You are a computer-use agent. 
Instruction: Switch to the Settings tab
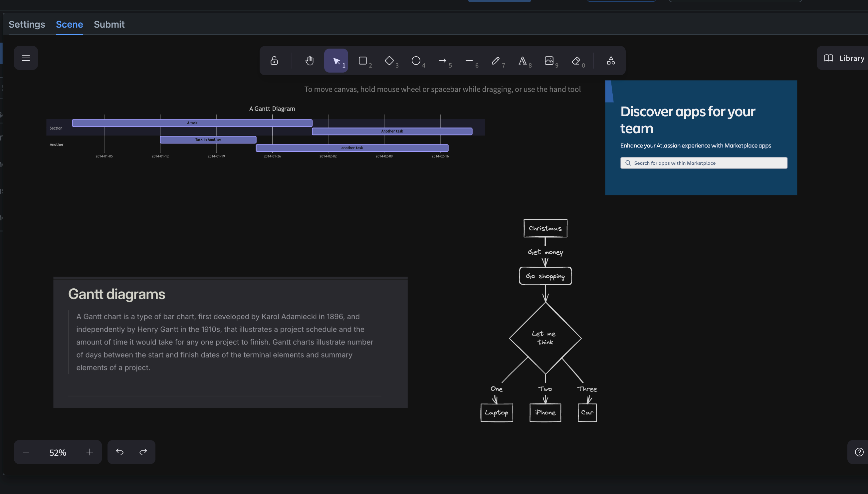[27, 24]
